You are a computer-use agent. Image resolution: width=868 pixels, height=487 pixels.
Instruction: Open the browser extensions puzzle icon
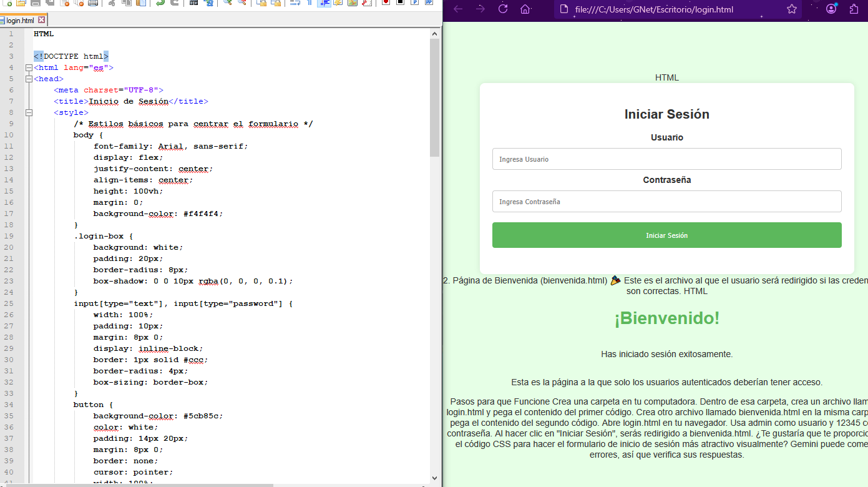click(854, 9)
